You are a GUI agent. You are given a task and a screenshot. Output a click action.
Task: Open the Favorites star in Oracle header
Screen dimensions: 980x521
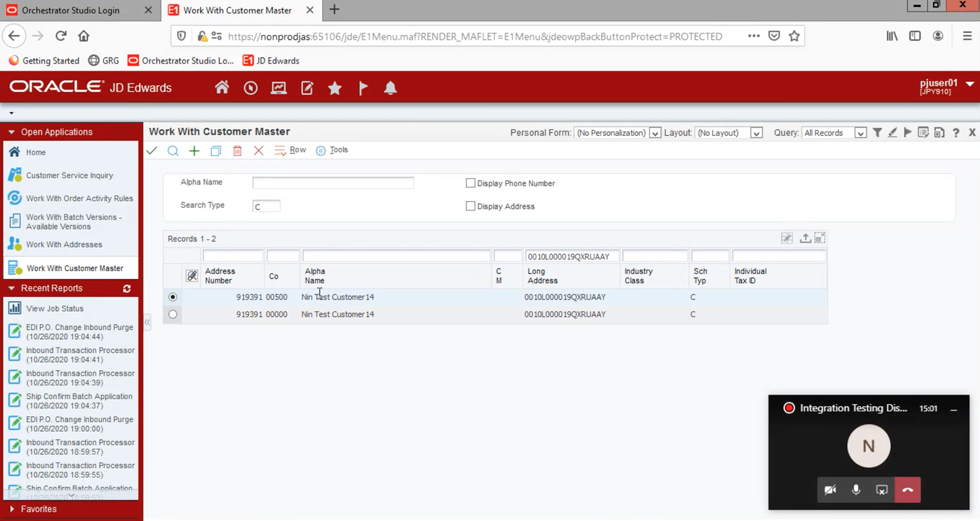coord(335,88)
